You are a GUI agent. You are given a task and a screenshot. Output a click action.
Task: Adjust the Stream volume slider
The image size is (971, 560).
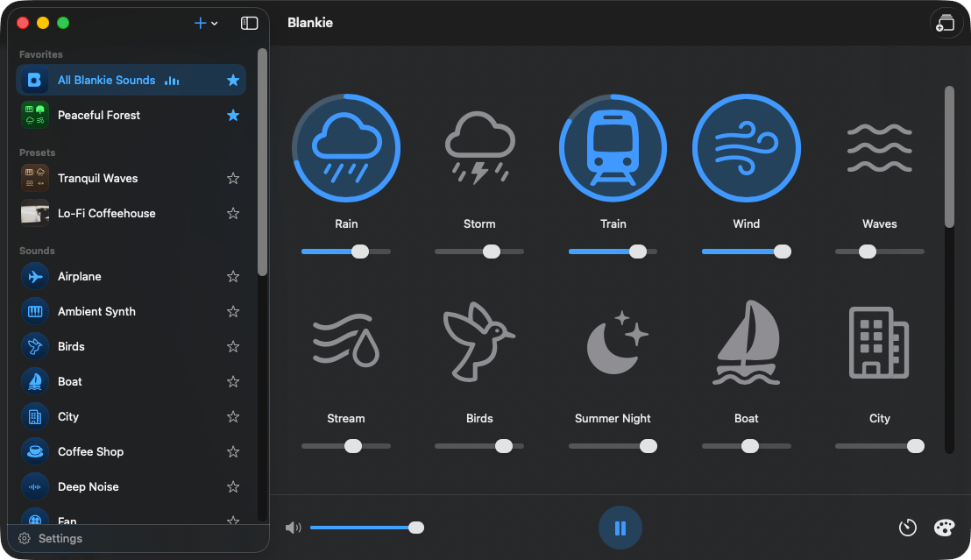[x=346, y=446]
